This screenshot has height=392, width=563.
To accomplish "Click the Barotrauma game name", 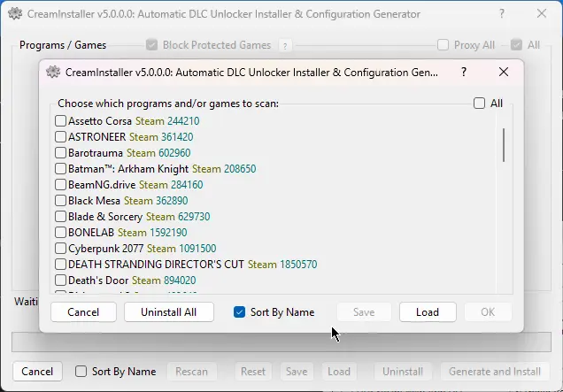I will 96,153.
